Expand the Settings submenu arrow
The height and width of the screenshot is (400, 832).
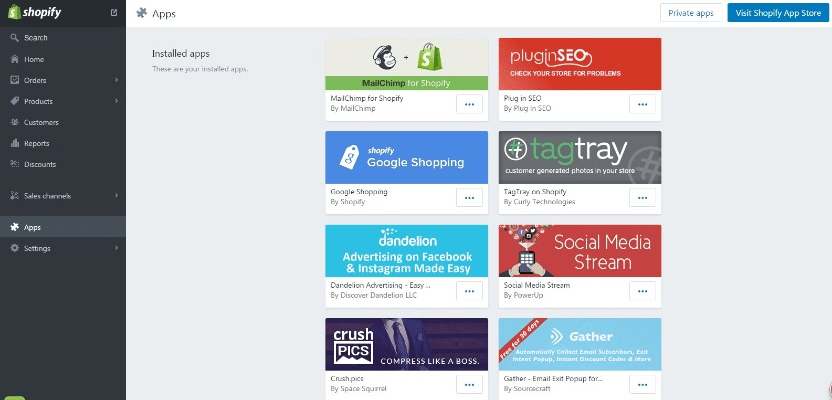(116, 248)
